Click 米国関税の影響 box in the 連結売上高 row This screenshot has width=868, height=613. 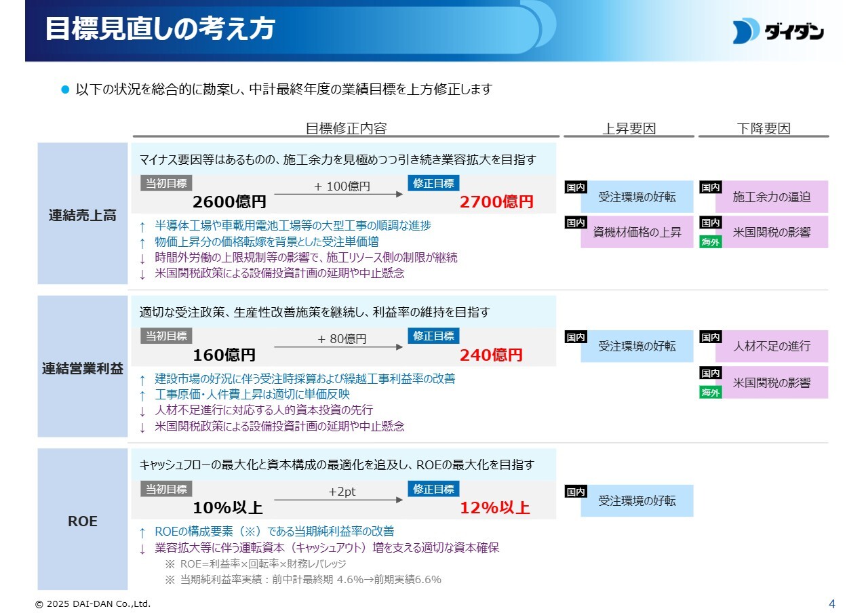click(772, 232)
